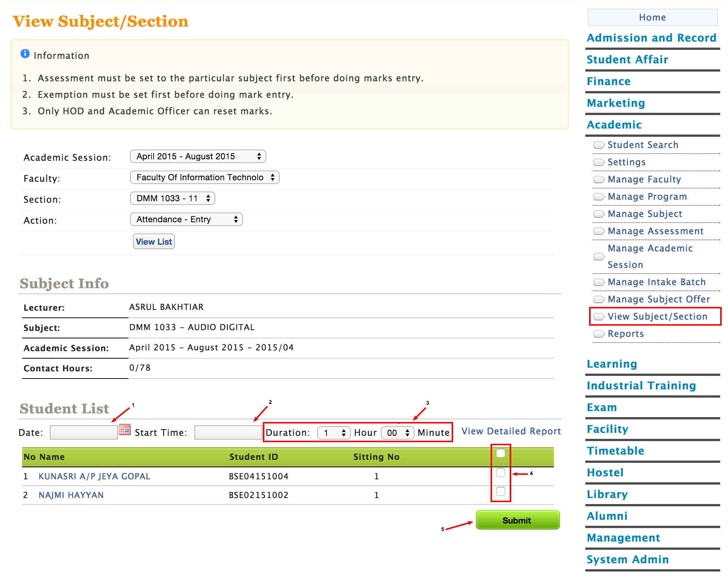Tick attendance checkbox for KUNASRI A/P JEYA GOPAL
This screenshot has height=579, width=728.
point(500,473)
